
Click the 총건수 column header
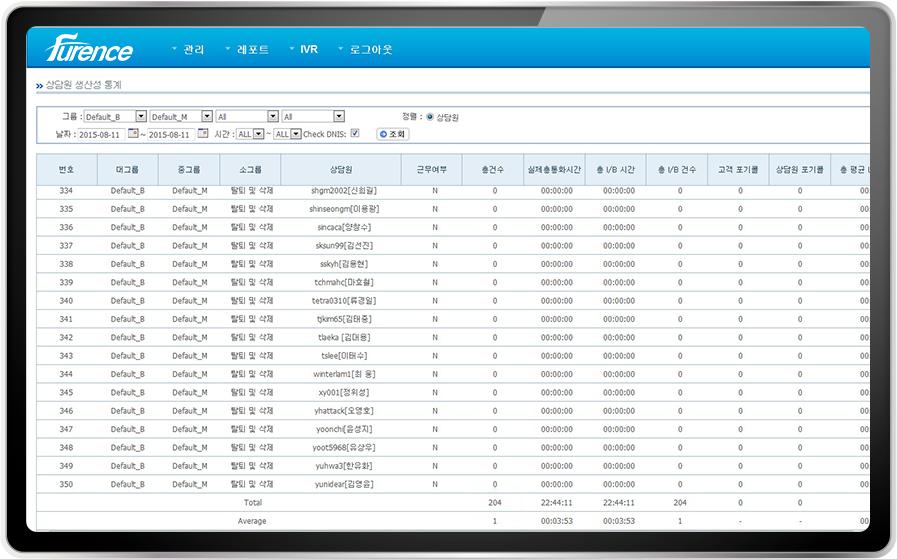coord(493,169)
